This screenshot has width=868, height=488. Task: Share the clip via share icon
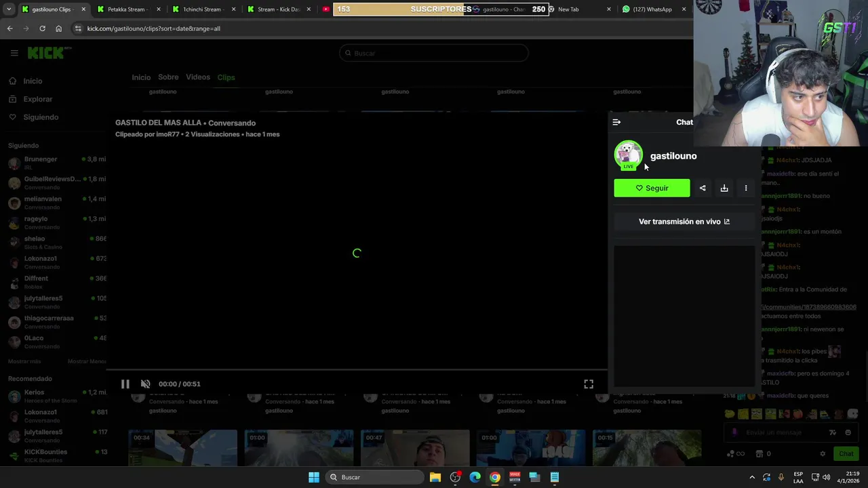[703, 188]
